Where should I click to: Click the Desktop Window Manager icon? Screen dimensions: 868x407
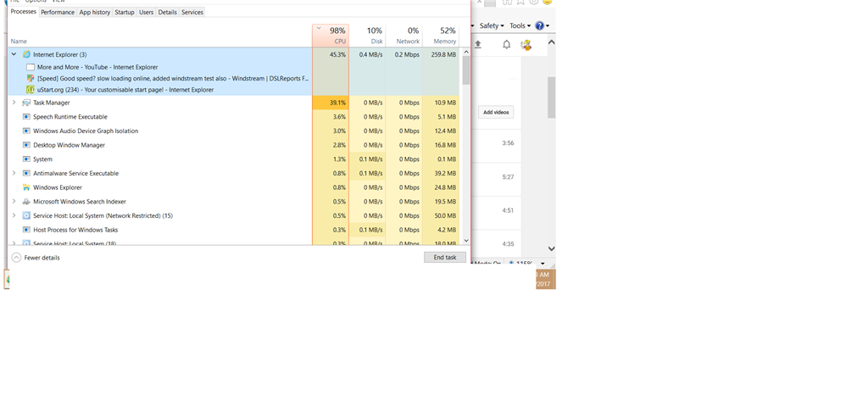tap(26, 145)
